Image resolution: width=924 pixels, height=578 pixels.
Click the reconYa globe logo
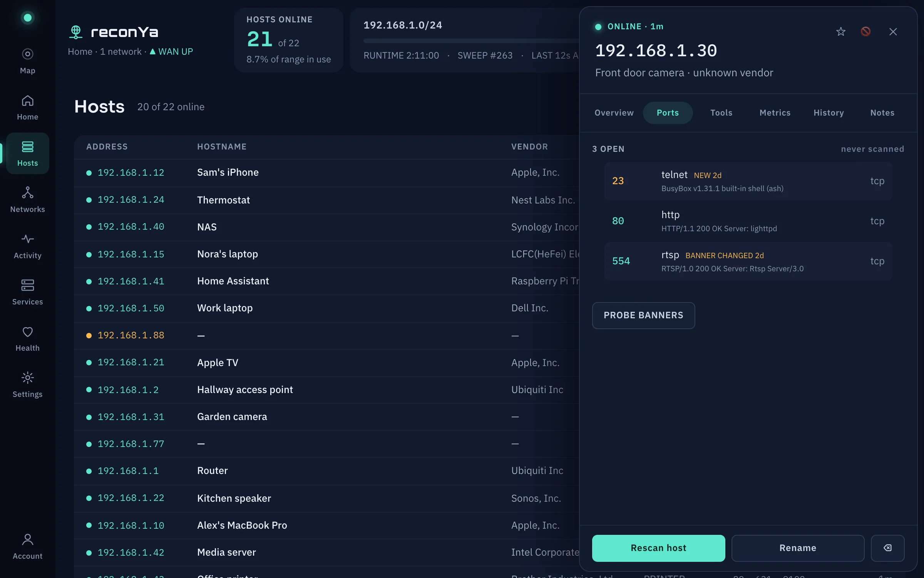click(x=76, y=32)
